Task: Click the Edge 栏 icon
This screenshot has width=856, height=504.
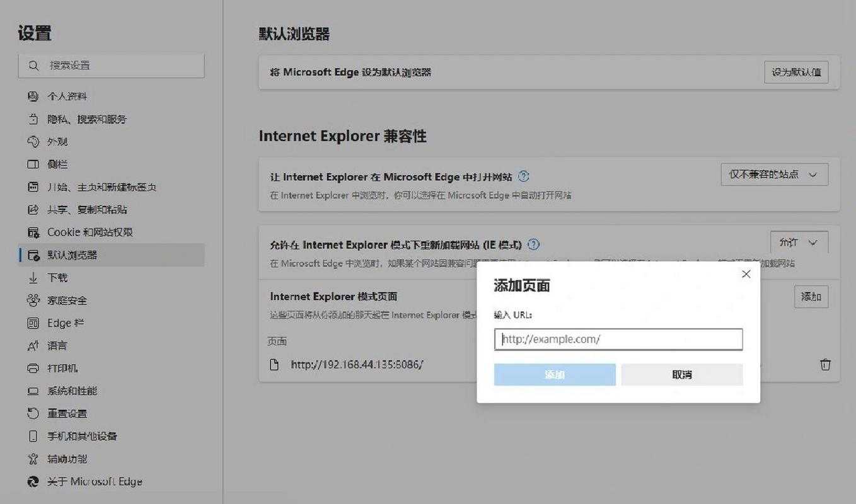Action: pyautogui.click(x=33, y=323)
